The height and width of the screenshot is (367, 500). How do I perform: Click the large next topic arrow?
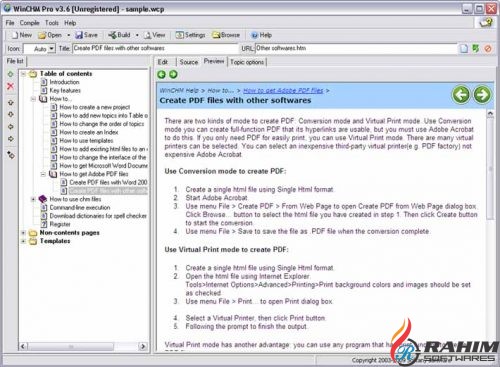(482, 95)
